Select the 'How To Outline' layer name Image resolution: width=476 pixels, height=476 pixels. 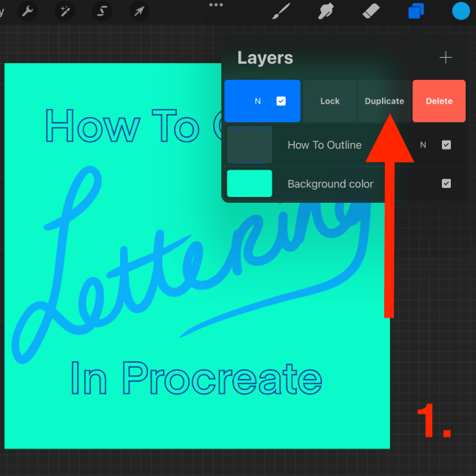pos(324,145)
